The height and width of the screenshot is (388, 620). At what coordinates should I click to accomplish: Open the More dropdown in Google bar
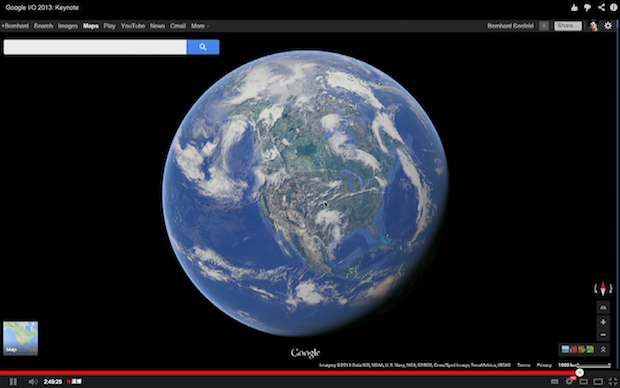[199, 26]
